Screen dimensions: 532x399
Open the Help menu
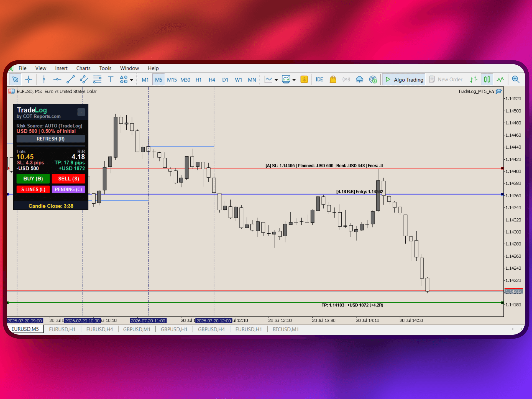153,68
